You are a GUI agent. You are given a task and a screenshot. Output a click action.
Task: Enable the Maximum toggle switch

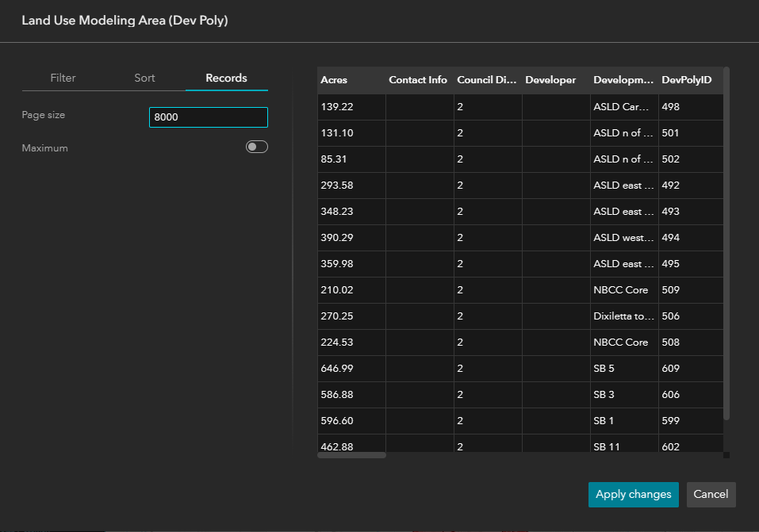click(256, 147)
